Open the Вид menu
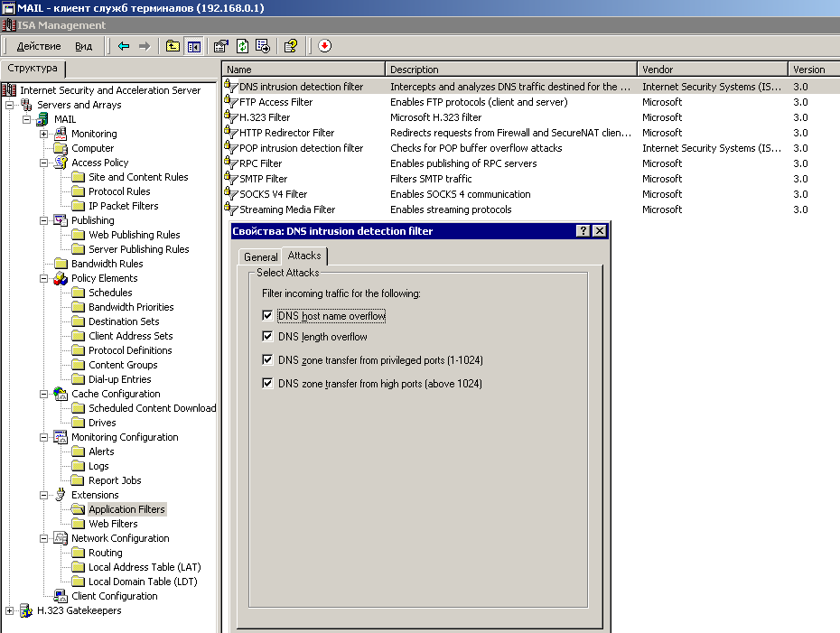This screenshot has height=633, width=840. coord(84,47)
